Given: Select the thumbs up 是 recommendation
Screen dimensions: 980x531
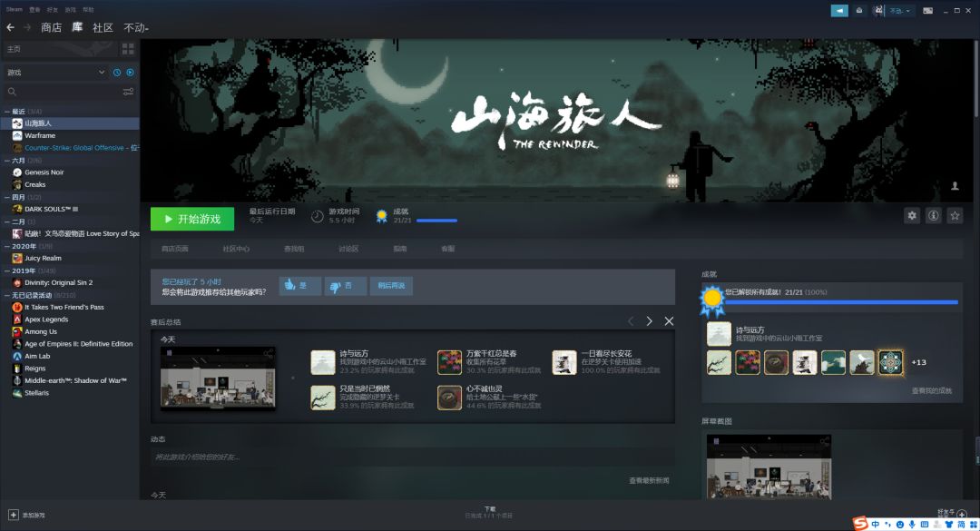Looking at the screenshot, I should [300, 286].
